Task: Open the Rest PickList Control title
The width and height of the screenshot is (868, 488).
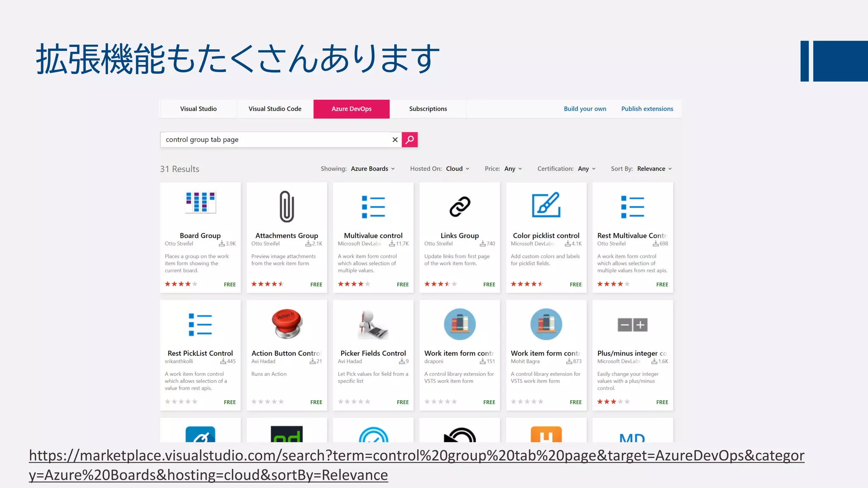Action: tap(200, 353)
